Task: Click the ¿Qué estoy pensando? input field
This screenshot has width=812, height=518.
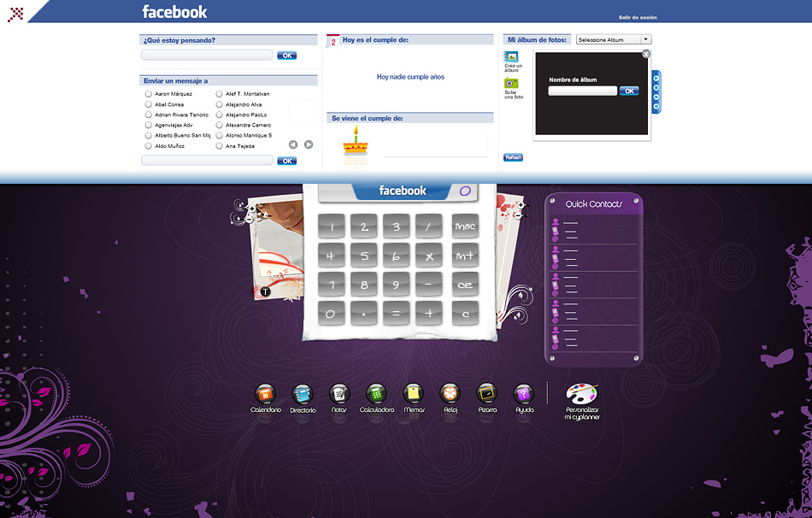Action: [207, 55]
